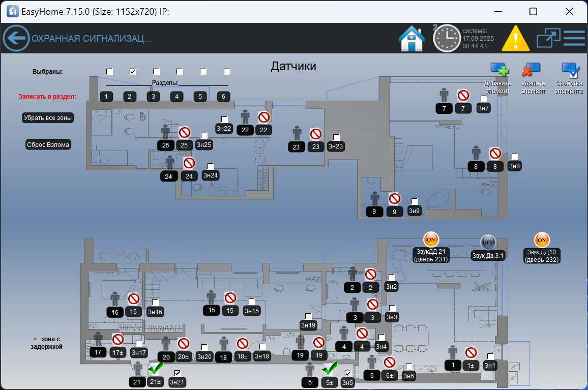Click the back arrow on ОХРАННАЯ СИГНАЛИЗАЦ title
The image size is (588, 390).
(x=15, y=37)
